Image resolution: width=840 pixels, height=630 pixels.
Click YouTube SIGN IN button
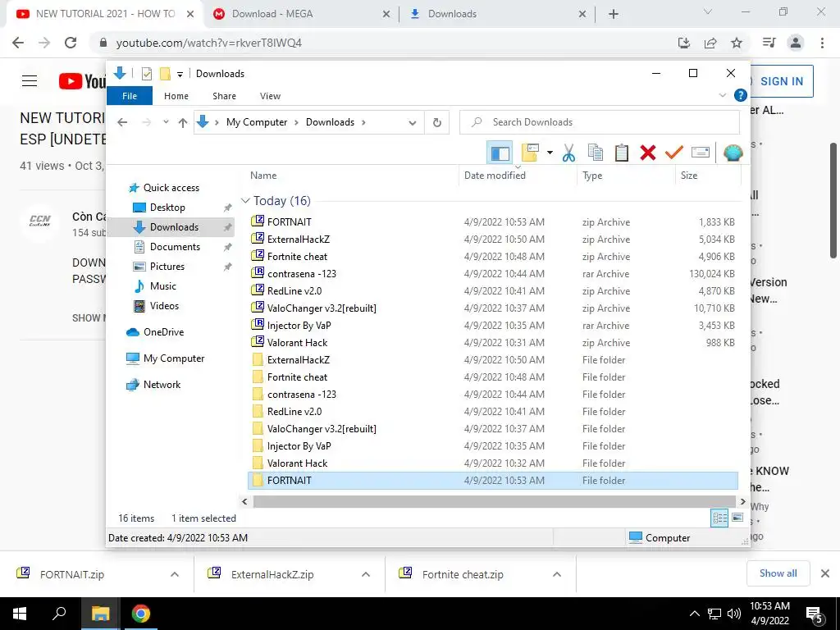click(782, 81)
